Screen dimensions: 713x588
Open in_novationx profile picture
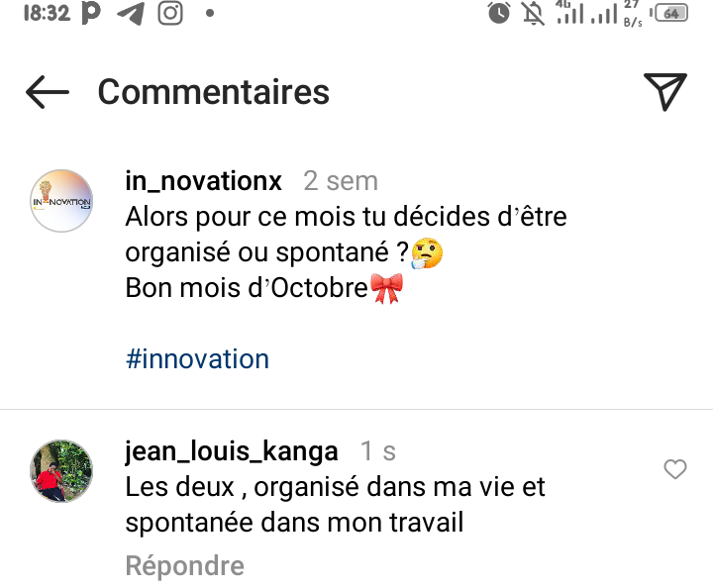(x=61, y=200)
